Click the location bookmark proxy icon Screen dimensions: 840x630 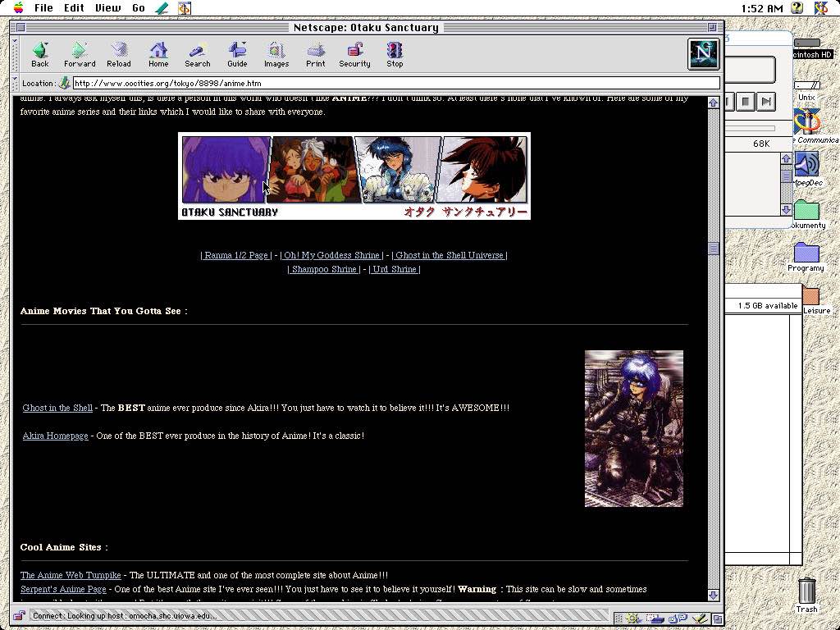click(x=64, y=83)
